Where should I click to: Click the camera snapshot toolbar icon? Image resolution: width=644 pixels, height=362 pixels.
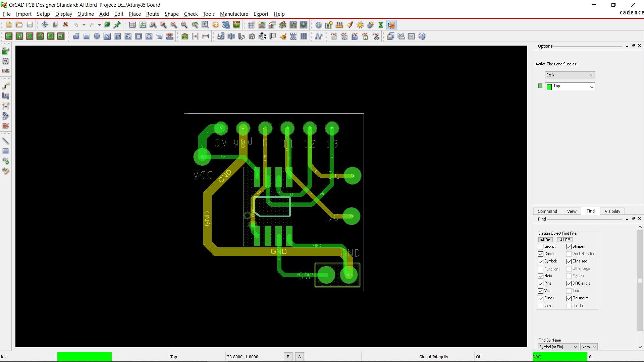[252, 36]
